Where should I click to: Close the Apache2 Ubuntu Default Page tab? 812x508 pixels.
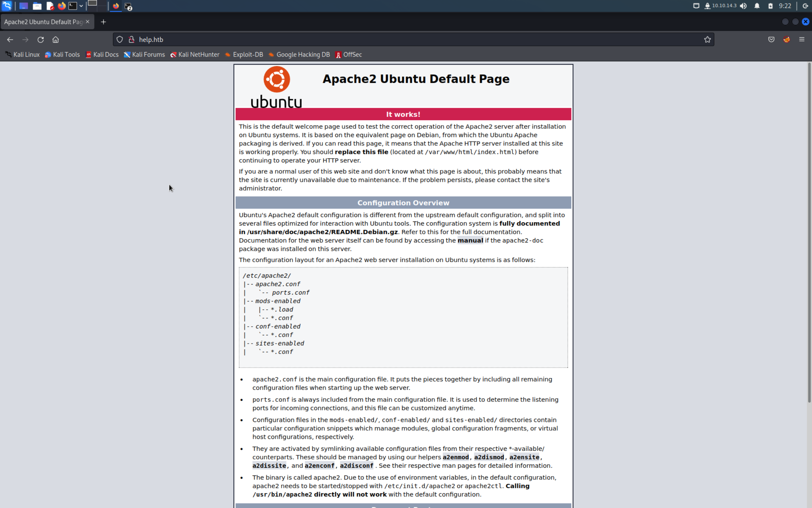click(x=88, y=22)
